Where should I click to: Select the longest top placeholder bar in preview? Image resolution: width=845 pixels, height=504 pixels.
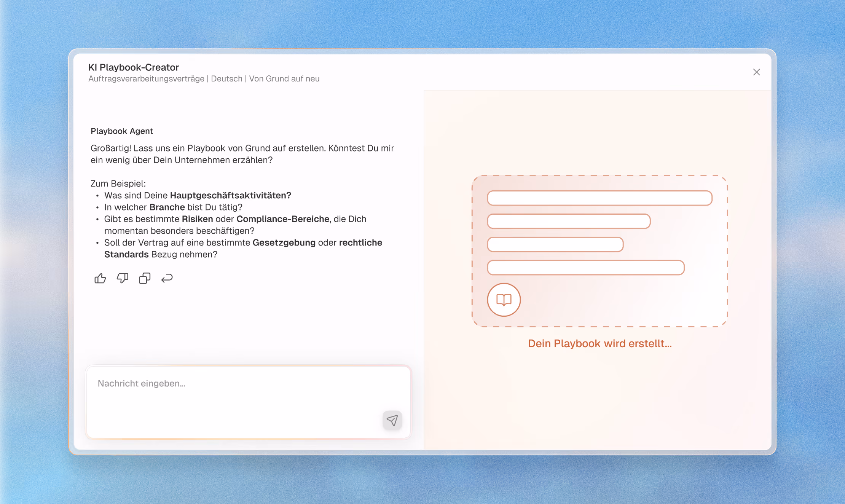599,198
